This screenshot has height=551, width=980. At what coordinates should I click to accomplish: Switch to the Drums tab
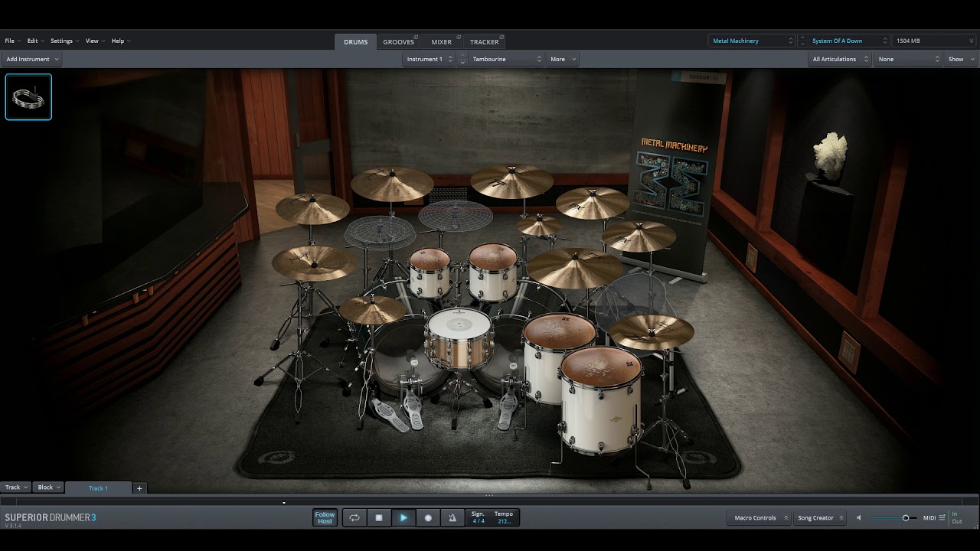tap(355, 42)
